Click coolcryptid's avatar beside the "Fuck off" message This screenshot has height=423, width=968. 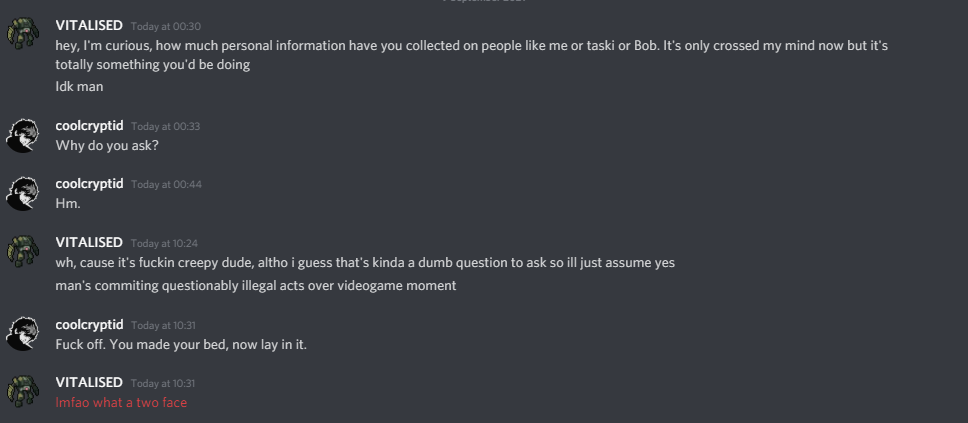(x=23, y=334)
